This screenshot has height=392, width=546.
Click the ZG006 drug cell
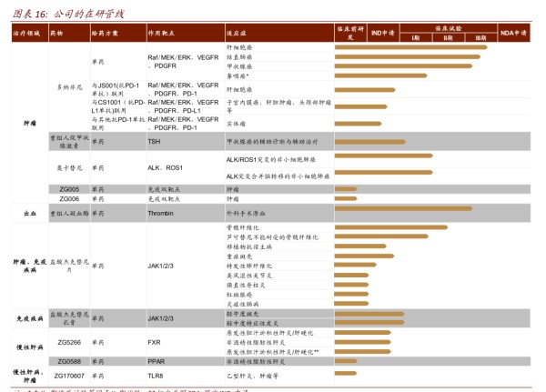69,199
